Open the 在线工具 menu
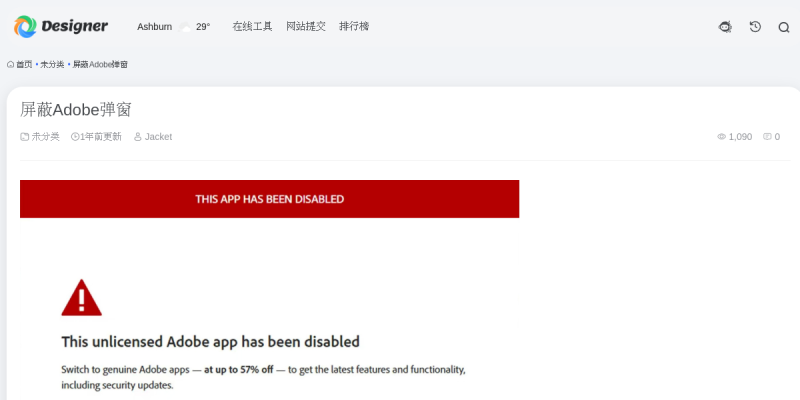Viewport: 800px width, 400px height. pos(253,27)
